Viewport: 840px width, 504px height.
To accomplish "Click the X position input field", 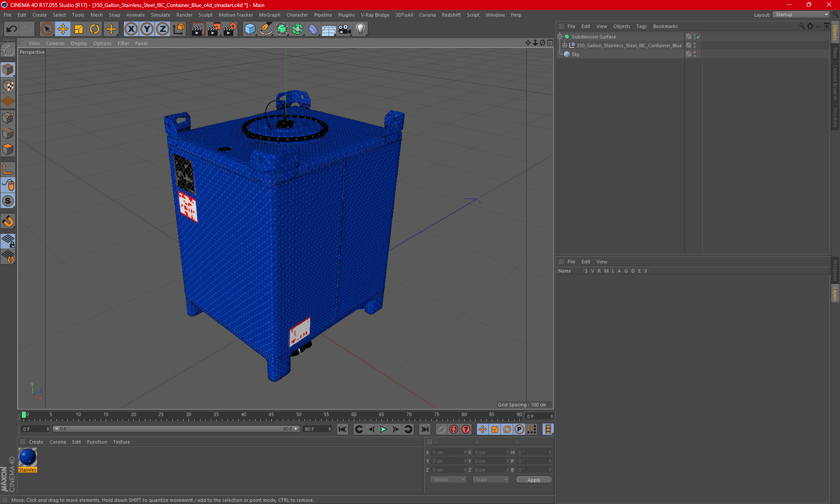I will pos(448,452).
